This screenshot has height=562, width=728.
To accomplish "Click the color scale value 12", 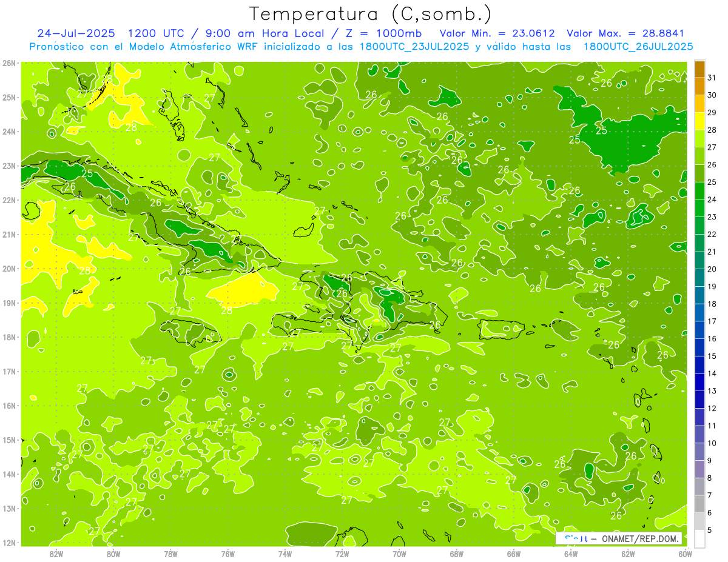I will [x=712, y=408].
